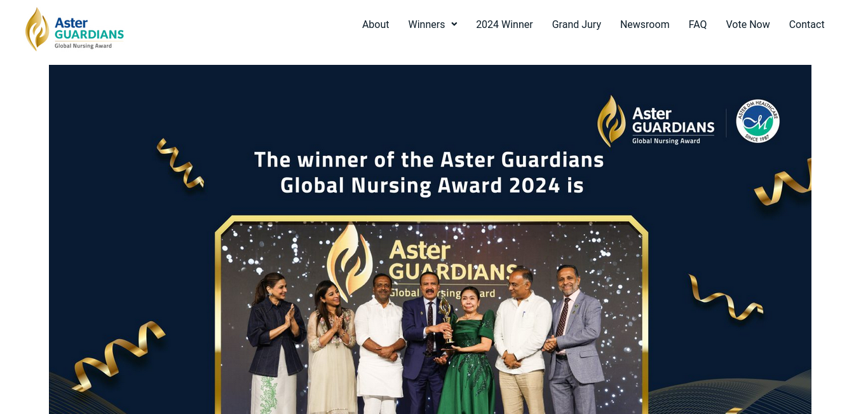Click the golden flame emblem in banner
This screenshot has height=414, width=868.
coord(611,121)
